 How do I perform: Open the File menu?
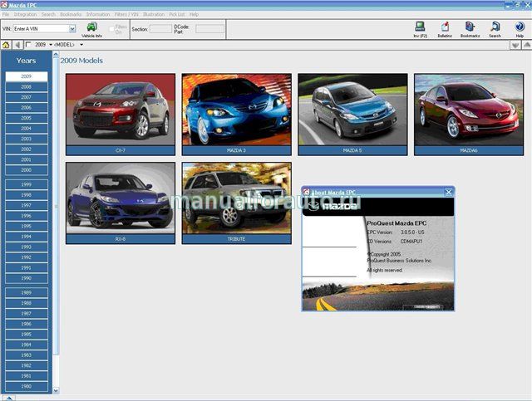pos(6,14)
